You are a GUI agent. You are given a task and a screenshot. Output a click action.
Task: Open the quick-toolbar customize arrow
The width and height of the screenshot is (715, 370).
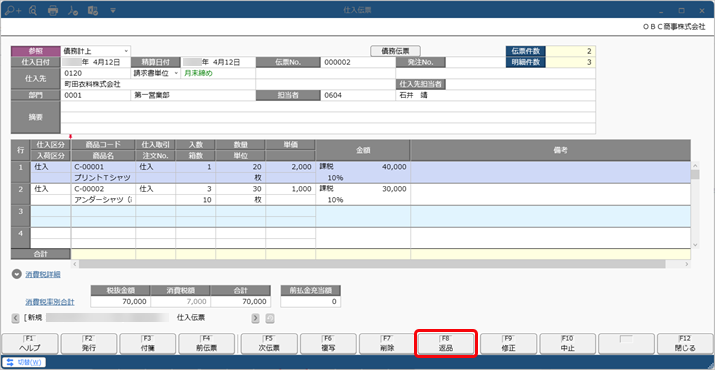(113, 10)
